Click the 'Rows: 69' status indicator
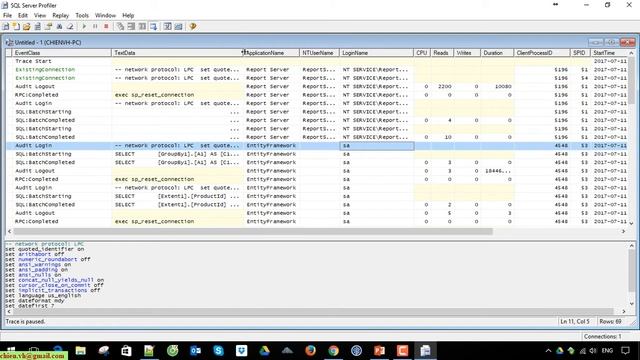Image resolution: width=640 pixels, height=360 pixels. click(x=610, y=322)
